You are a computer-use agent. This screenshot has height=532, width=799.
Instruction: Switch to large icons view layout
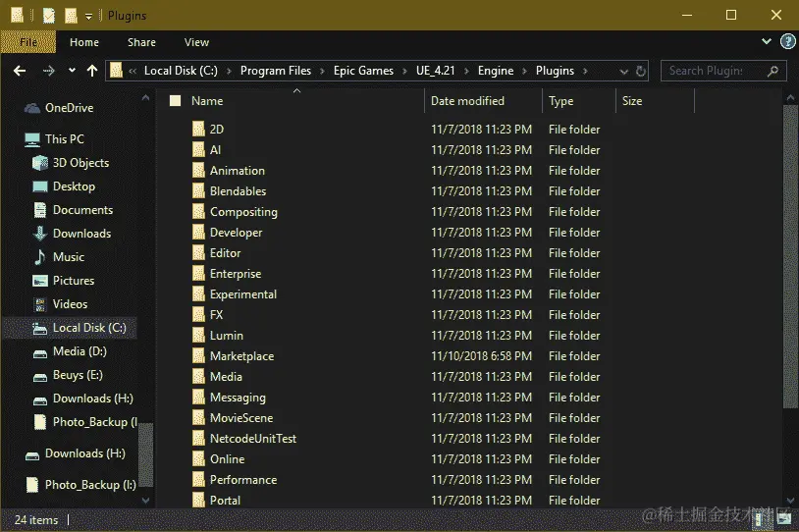784,519
